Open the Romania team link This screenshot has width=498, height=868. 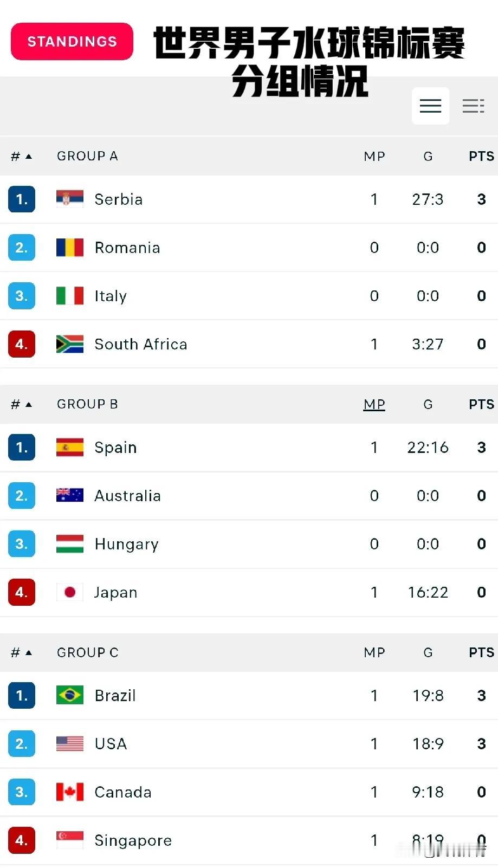127,248
